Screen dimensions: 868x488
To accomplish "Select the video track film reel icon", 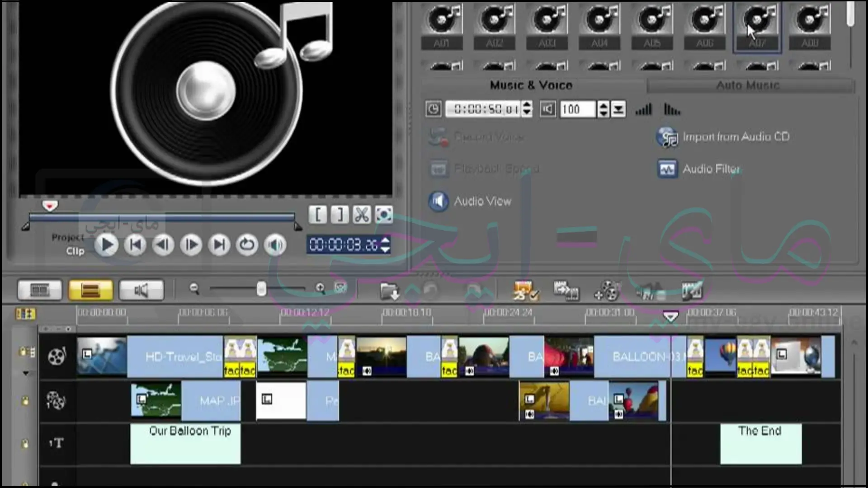I will (x=57, y=357).
